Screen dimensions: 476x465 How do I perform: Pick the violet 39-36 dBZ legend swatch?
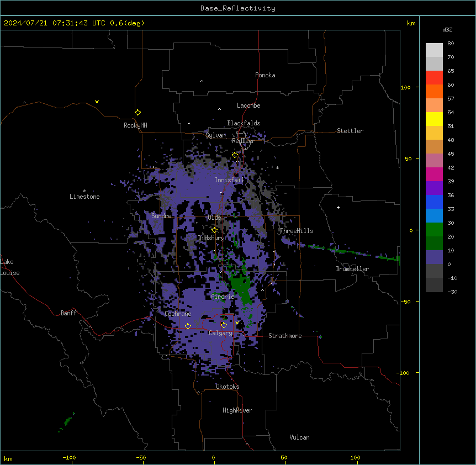pyautogui.click(x=434, y=188)
